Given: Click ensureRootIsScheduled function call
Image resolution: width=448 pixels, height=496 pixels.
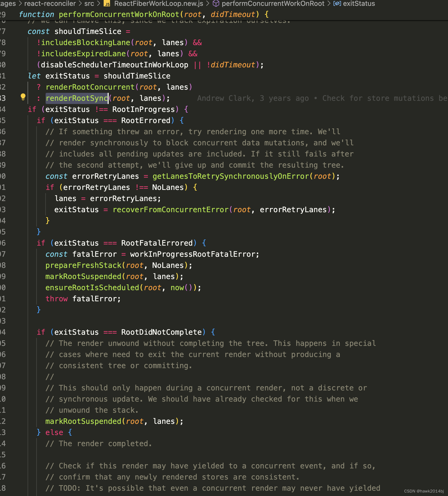Looking at the screenshot, I should [92, 288].
